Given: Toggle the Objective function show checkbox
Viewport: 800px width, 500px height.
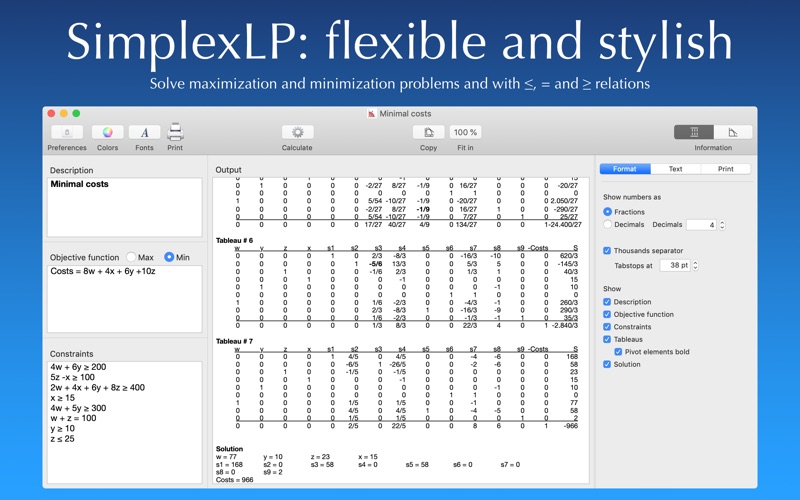Looking at the screenshot, I should [607, 314].
